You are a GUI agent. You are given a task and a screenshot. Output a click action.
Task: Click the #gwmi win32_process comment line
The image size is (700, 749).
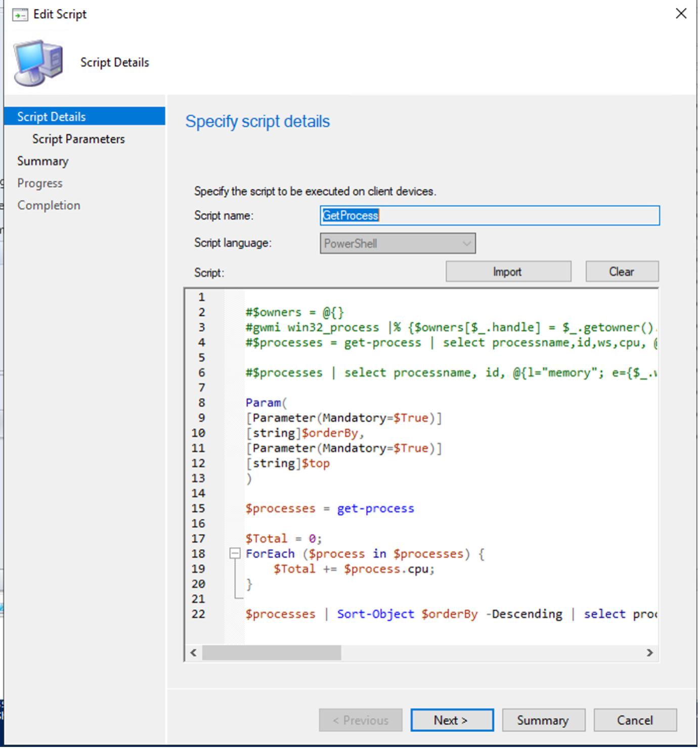pos(451,328)
